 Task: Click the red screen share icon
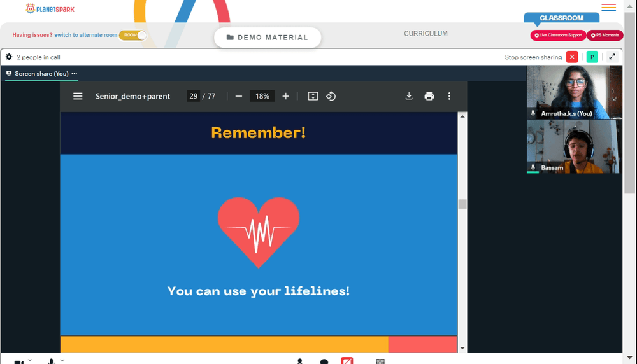click(x=347, y=361)
